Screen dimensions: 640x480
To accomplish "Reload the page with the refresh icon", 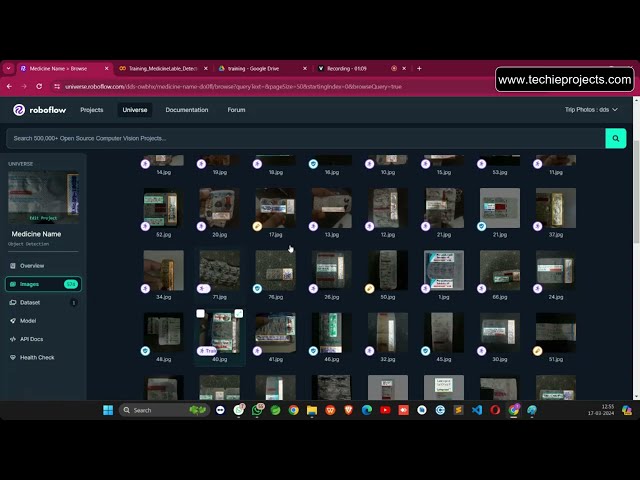I will (x=39, y=87).
